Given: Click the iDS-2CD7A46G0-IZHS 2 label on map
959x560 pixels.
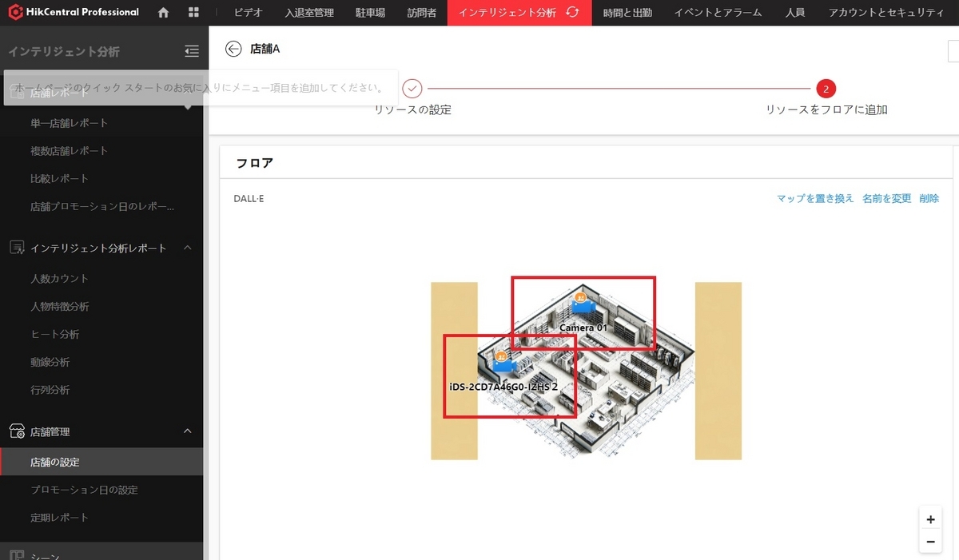Looking at the screenshot, I should (503, 386).
